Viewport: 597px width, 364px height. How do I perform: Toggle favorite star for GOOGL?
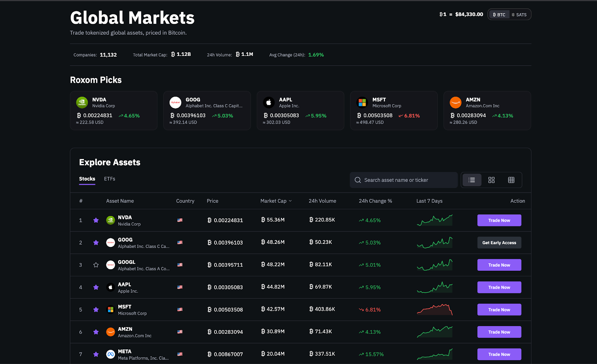[x=96, y=265]
